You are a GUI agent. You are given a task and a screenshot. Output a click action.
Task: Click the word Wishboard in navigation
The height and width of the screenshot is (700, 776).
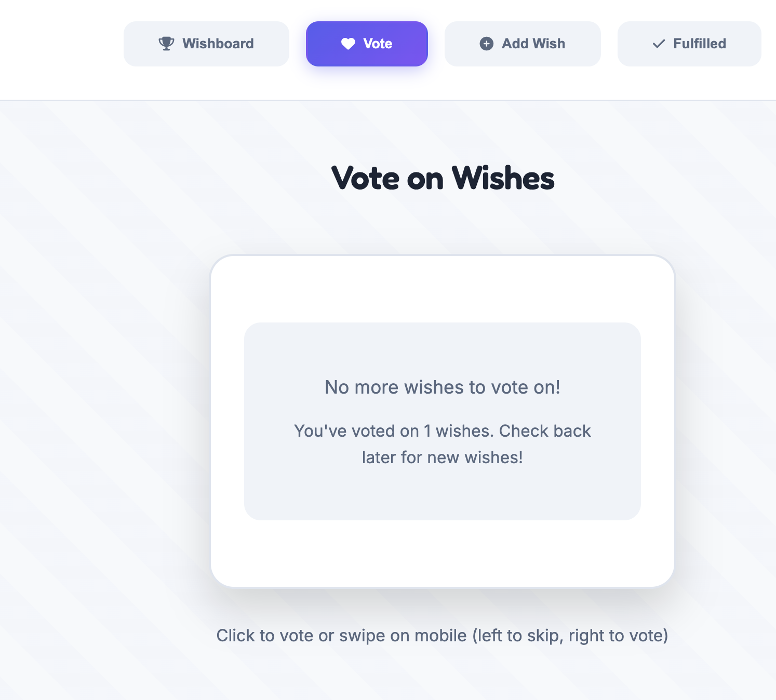(x=218, y=44)
